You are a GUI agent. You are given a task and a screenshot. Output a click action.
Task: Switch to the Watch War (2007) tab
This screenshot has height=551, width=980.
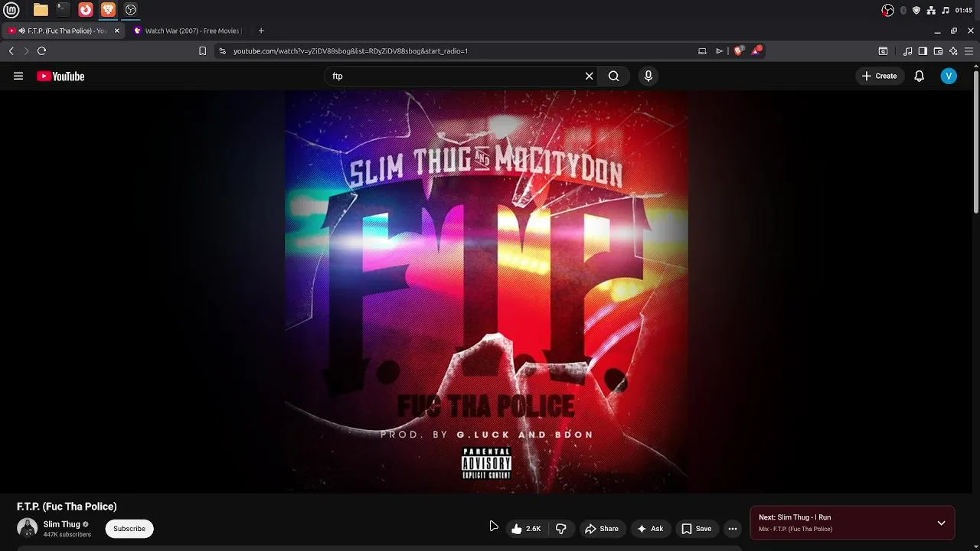pos(188,31)
